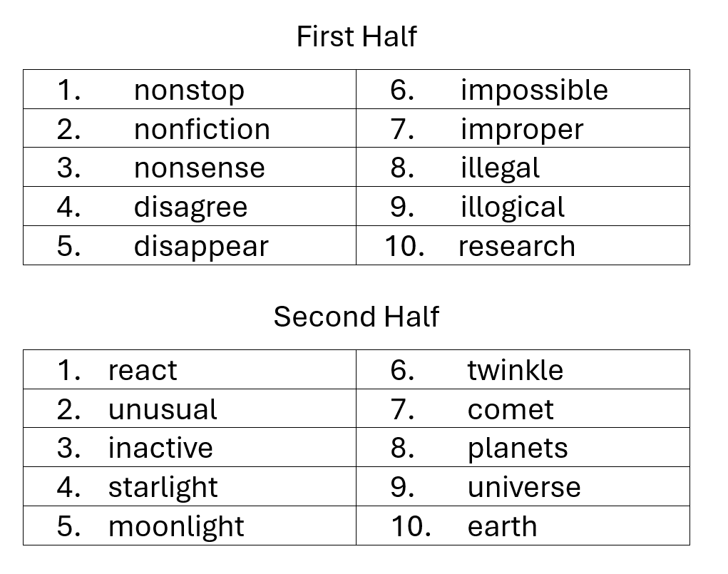Image resolution: width=728 pixels, height=574 pixels.
Task: Click the word universe in row 9
Action: coord(524,488)
